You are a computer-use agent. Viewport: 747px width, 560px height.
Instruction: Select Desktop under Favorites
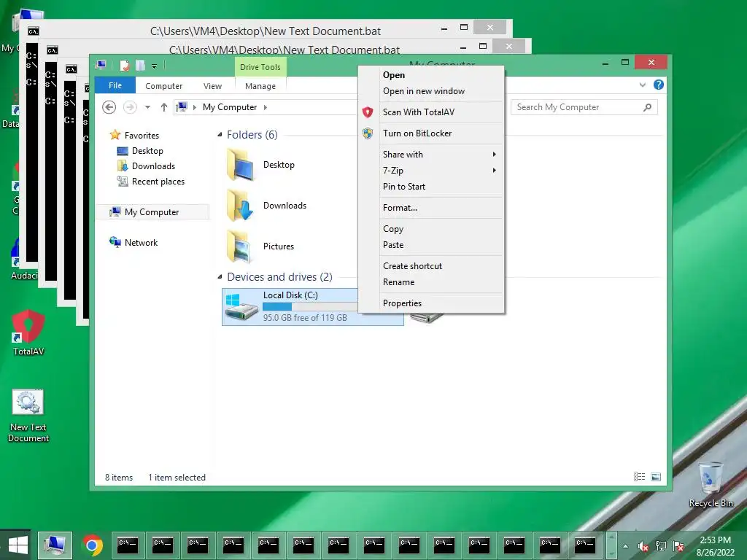[147, 151]
